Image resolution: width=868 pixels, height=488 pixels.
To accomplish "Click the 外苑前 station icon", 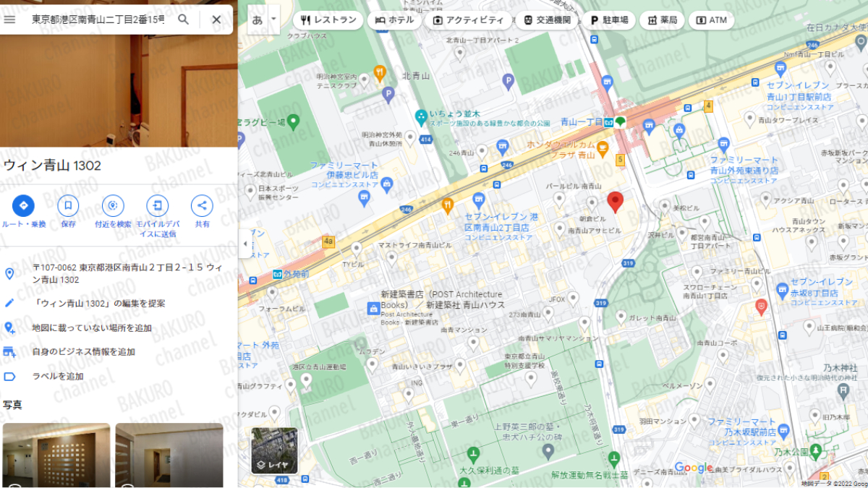I will 278,275.
